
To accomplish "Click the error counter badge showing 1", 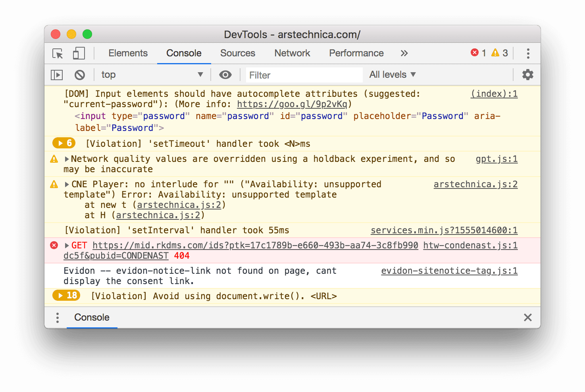I will (x=479, y=52).
